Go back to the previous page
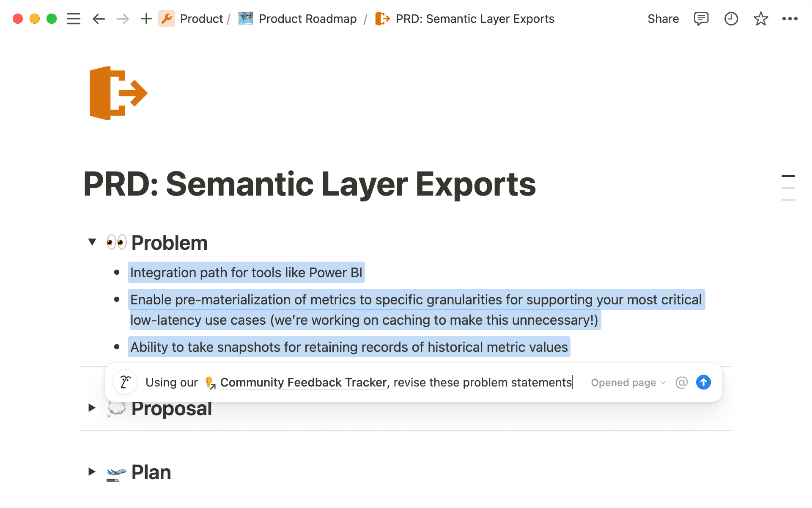812x508 pixels. tap(99, 19)
